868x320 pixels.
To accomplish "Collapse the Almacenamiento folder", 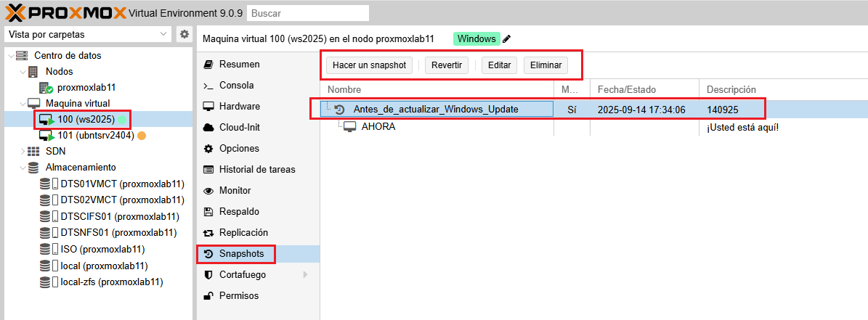I will [x=22, y=167].
